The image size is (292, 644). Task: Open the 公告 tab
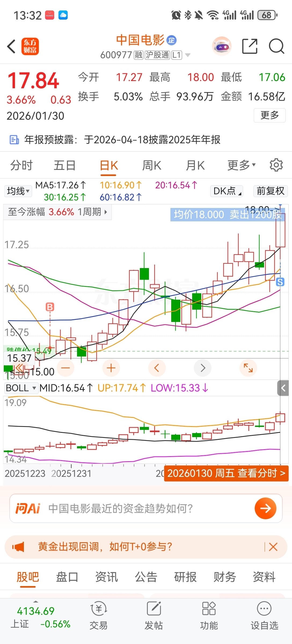(x=146, y=577)
